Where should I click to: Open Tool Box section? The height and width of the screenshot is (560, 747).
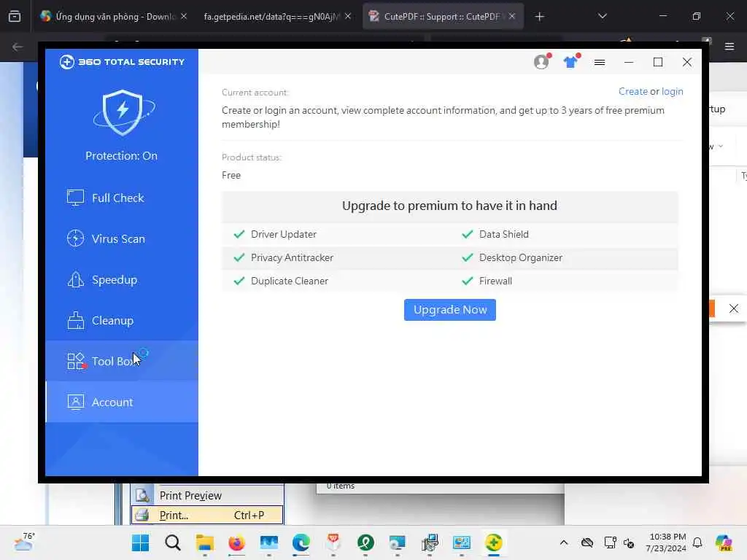point(122,361)
